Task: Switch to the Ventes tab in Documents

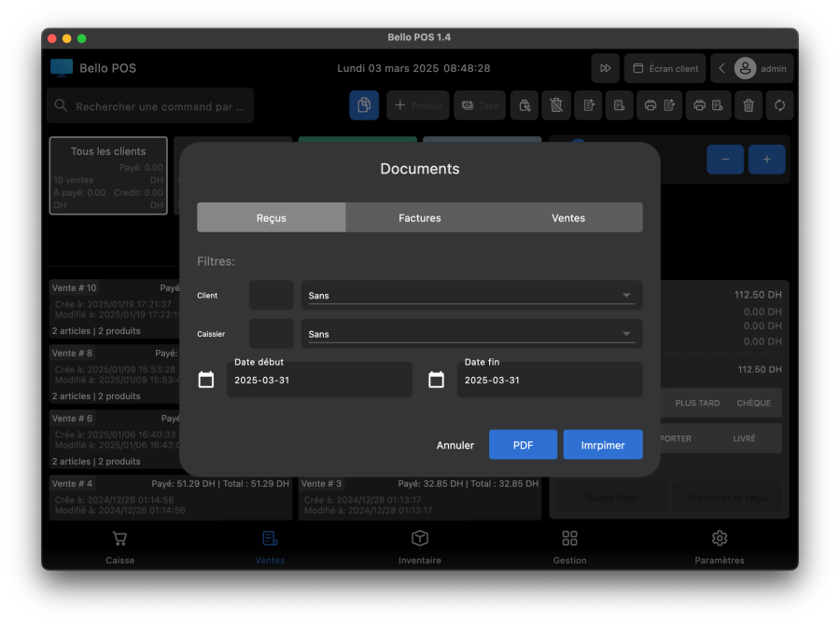Action: pos(568,217)
